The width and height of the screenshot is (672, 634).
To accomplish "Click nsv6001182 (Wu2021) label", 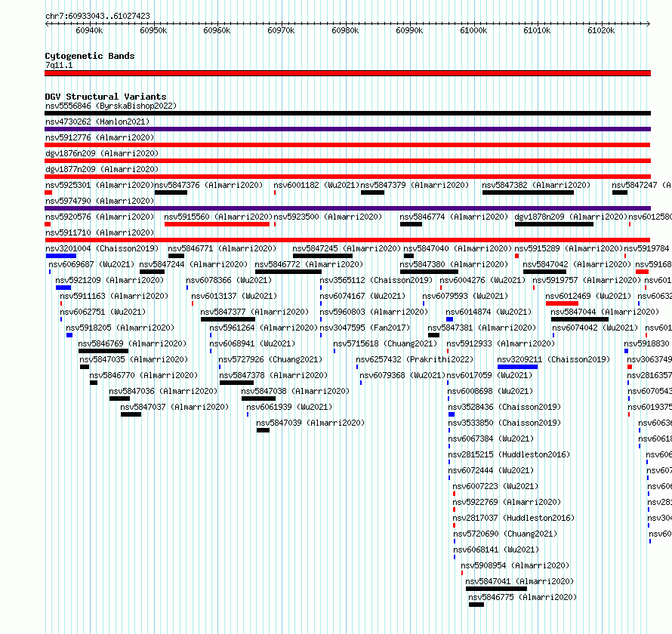I will click(316, 185).
